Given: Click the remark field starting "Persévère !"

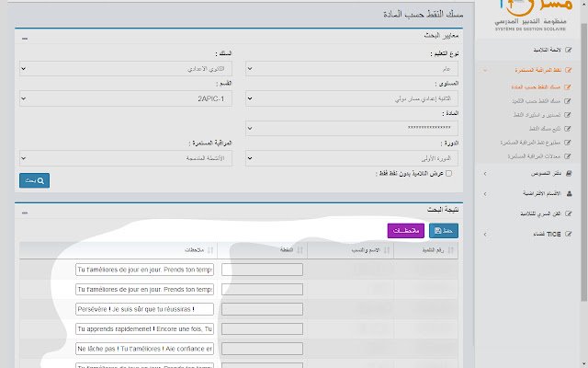Looking at the screenshot, I should click(x=144, y=309).
